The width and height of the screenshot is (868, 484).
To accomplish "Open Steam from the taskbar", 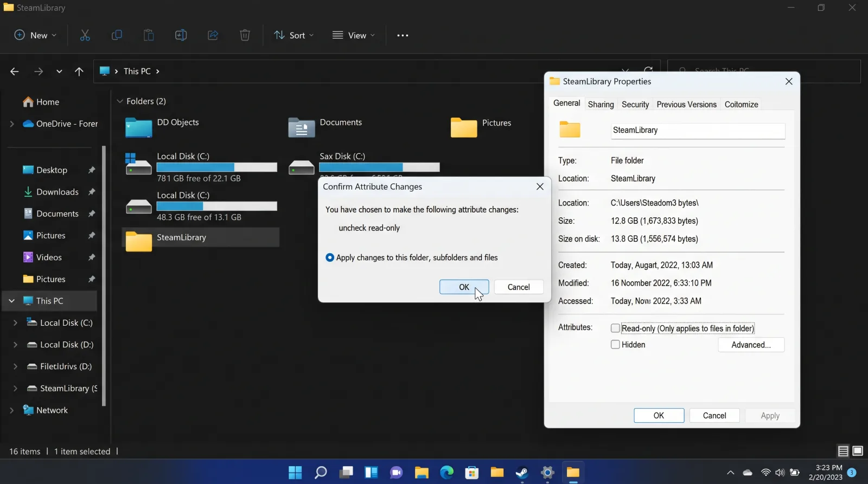I will click(522, 473).
